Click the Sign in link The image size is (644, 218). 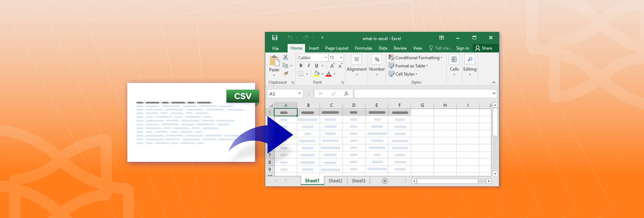pyautogui.click(x=462, y=48)
